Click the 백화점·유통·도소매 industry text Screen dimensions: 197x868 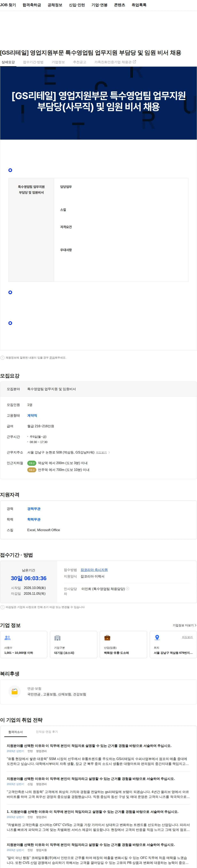coord(116,653)
